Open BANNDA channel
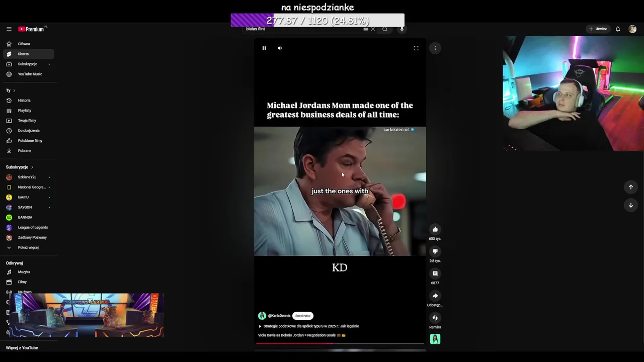Viewport: 644px width, 362px height. tap(28, 217)
